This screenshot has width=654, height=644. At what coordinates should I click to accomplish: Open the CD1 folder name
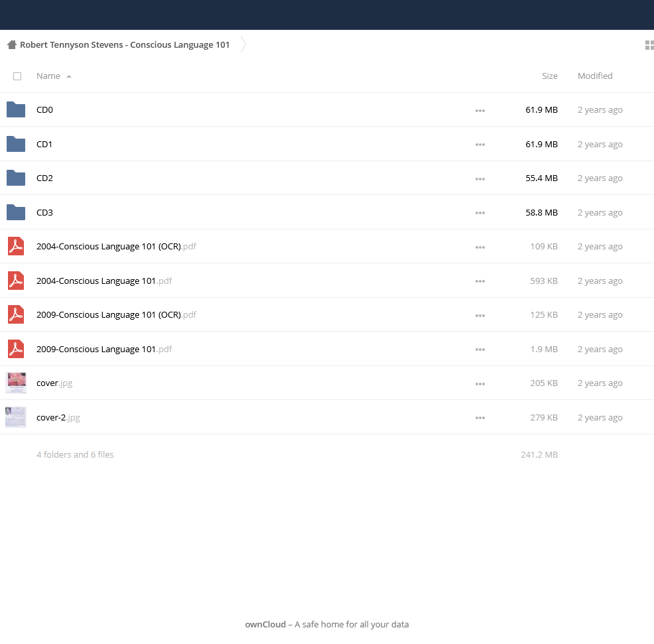[x=44, y=144]
